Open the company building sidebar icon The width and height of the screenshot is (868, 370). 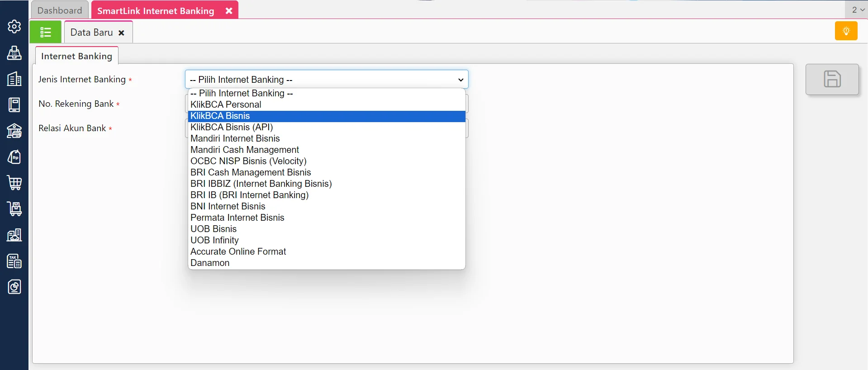pos(14,79)
